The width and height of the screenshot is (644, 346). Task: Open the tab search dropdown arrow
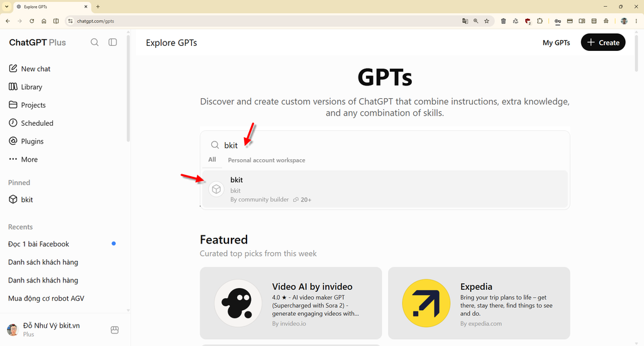click(6, 6)
